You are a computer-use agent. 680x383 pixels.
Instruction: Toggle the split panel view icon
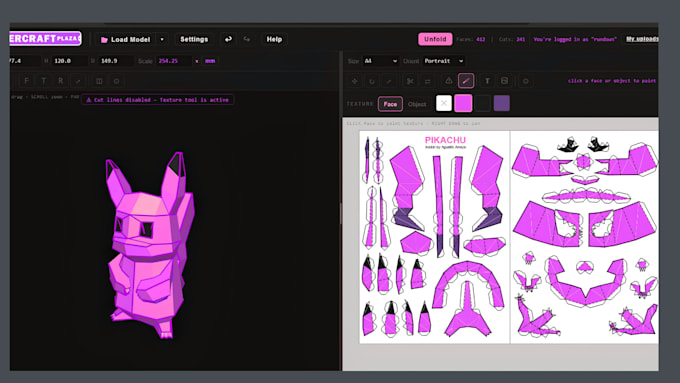pyautogui.click(x=99, y=81)
